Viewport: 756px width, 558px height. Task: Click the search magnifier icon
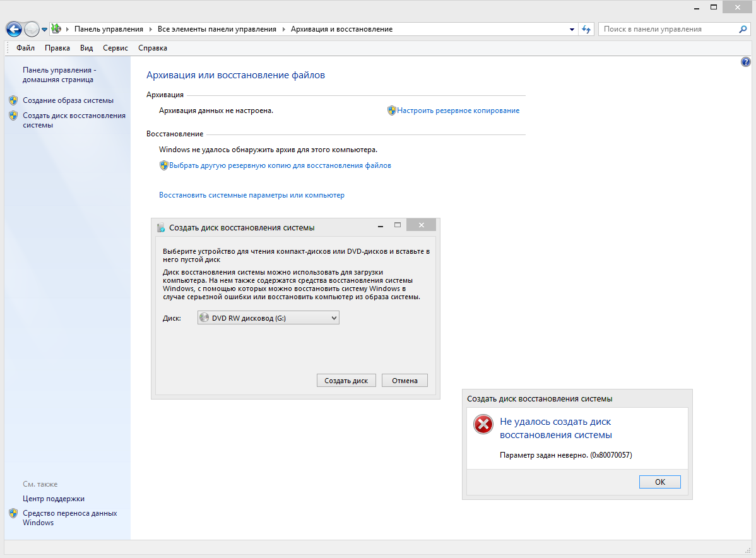(743, 29)
